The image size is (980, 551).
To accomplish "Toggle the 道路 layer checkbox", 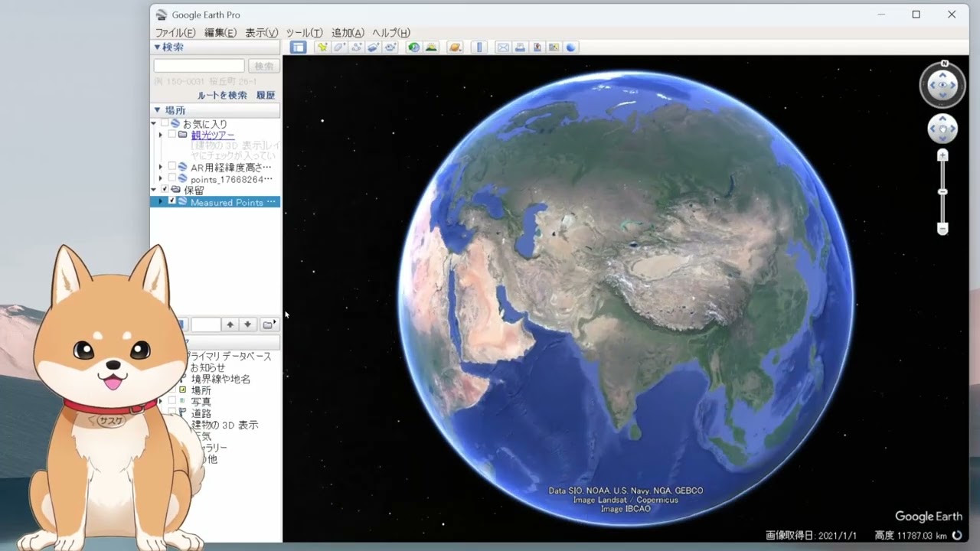I will point(172,412).
